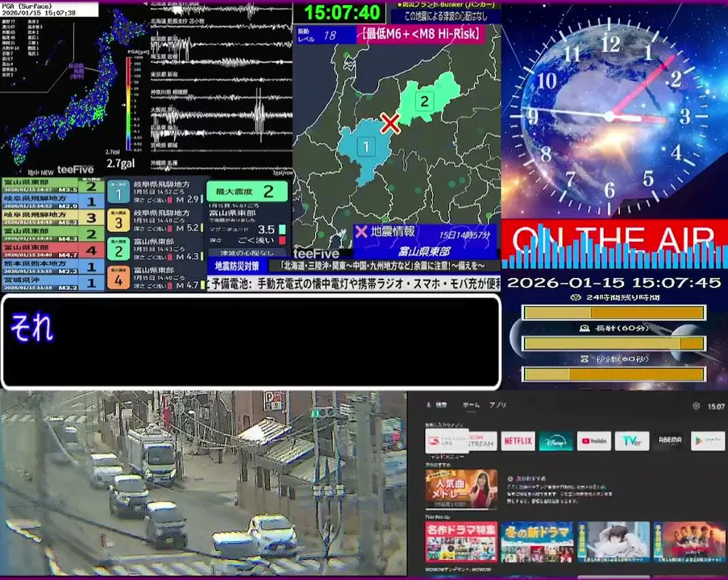Click the orange intensity 4 badge for M 4.7

pos(119,278)
